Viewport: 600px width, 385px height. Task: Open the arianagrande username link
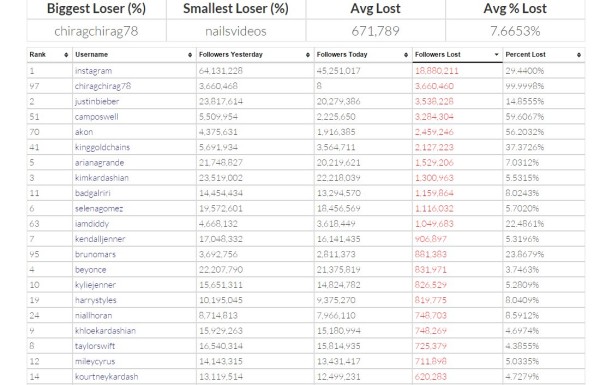coord(99,163)
